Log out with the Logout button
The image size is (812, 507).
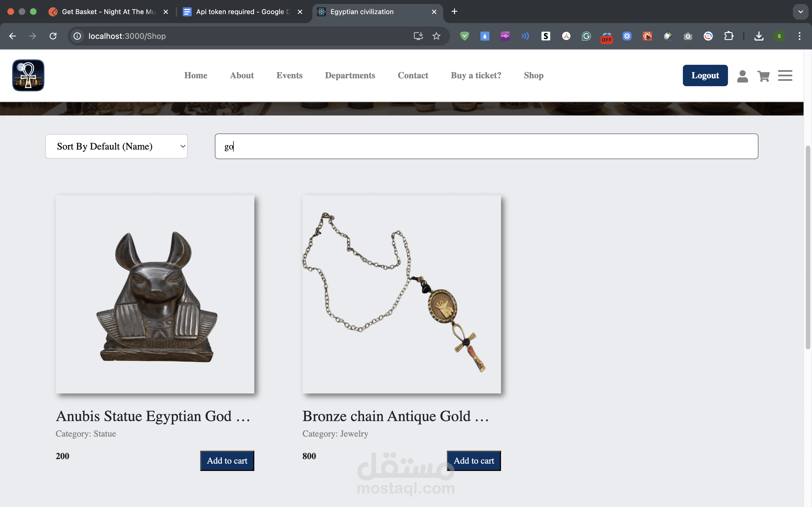705,75
